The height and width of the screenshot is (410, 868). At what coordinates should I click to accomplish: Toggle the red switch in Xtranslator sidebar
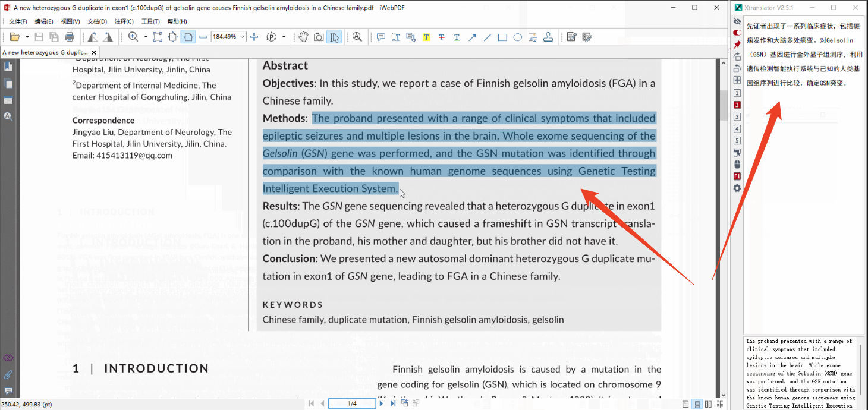coord(737,33)
